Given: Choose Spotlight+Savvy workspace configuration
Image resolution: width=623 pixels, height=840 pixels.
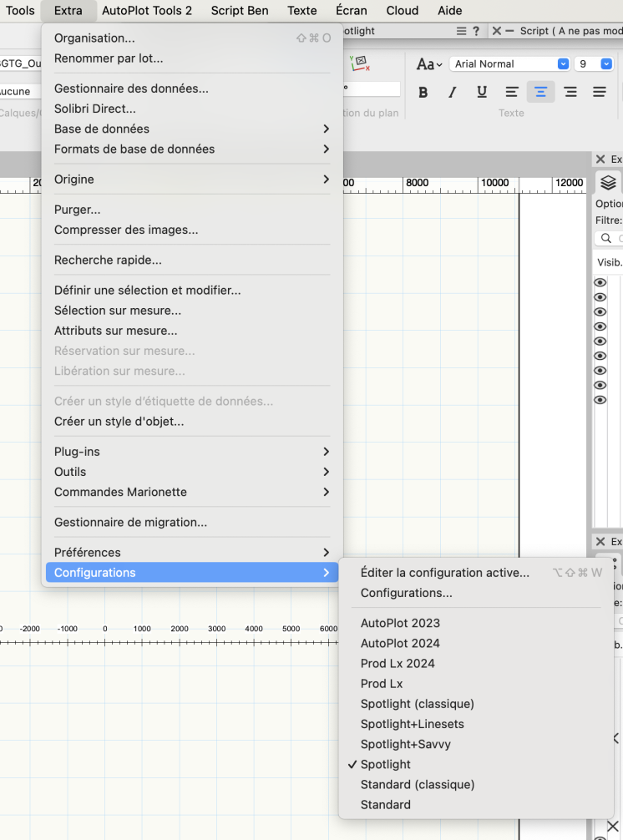Looking at the screenshot, I should [405, 744].
